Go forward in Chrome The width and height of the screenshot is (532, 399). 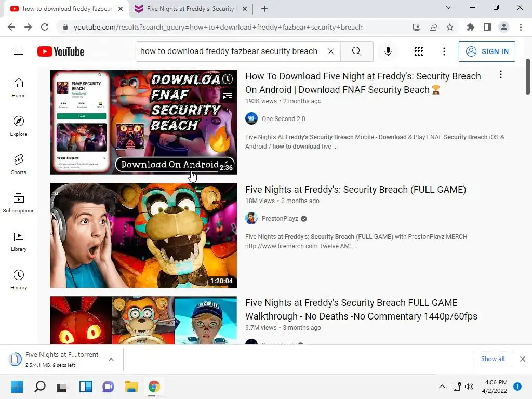28,27
